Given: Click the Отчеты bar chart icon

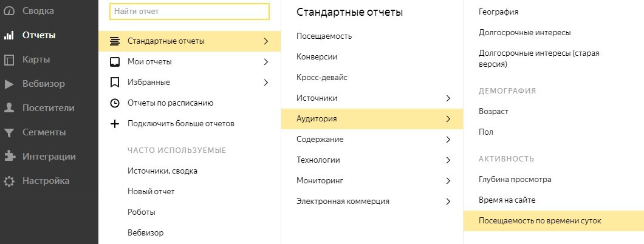Looking at the screenshot, I should 9,35.
